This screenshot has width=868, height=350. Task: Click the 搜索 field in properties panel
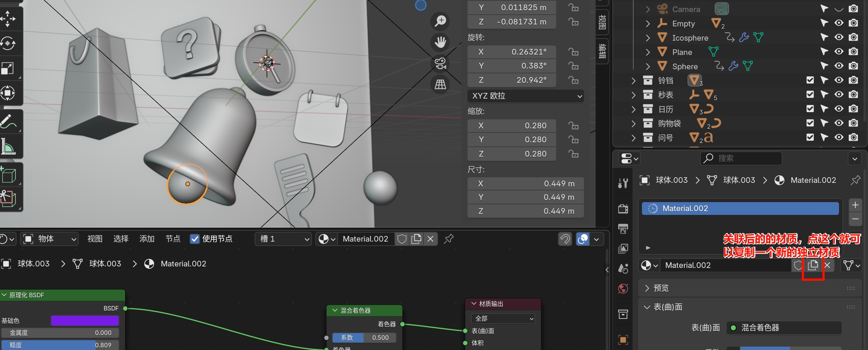pyautogui.click(x=741, y=158)
